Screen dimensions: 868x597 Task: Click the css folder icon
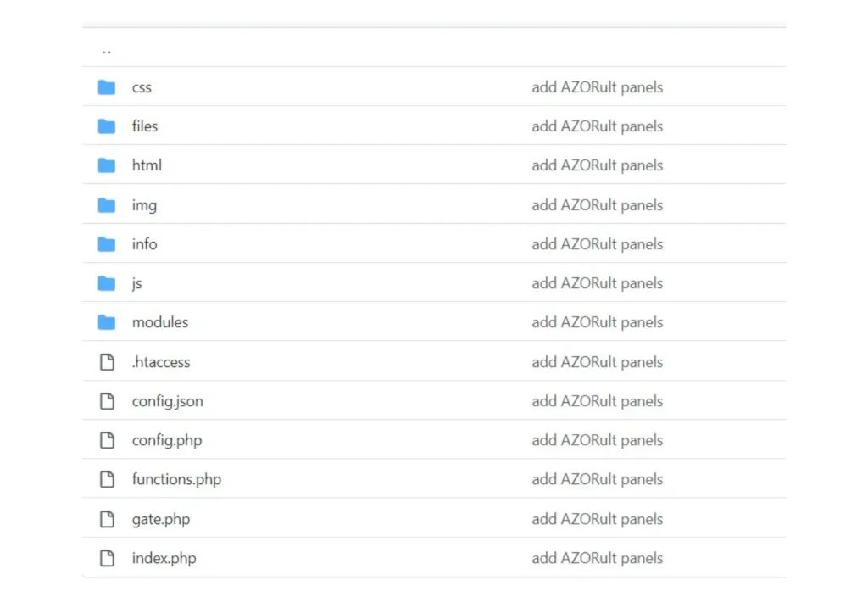pos(107,87)
